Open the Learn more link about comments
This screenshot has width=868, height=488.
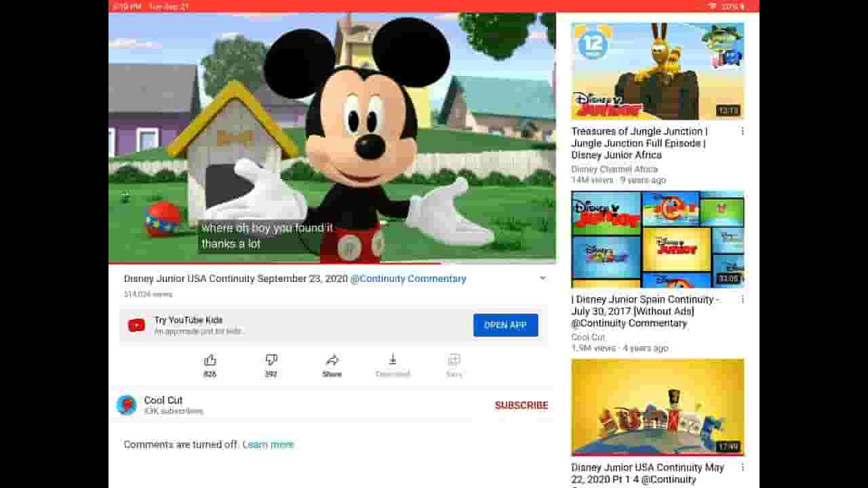point(268,445)
